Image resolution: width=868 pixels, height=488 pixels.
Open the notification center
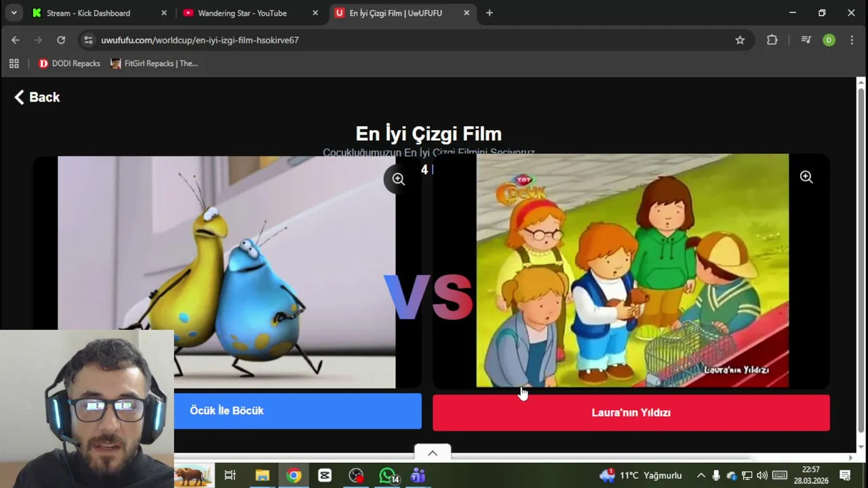point(846,476)
